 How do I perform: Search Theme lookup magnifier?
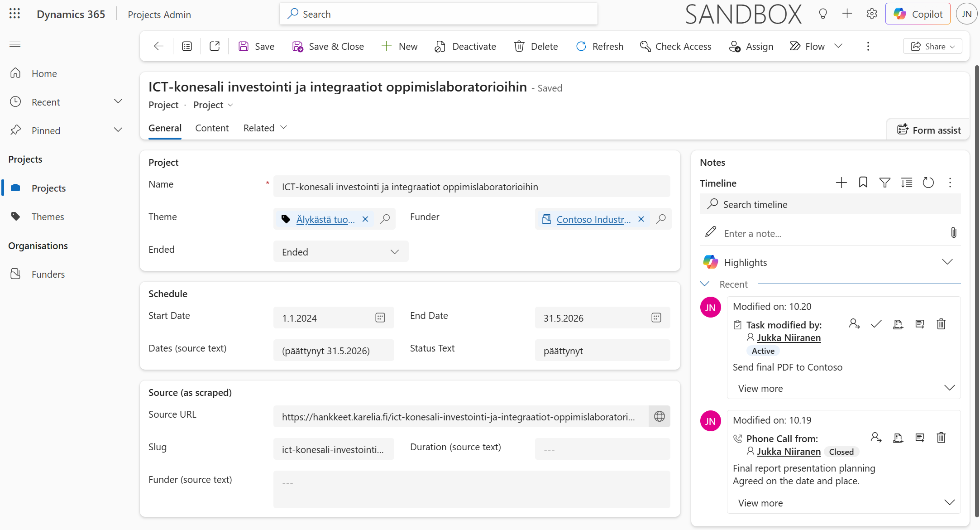[x=385, y=219]
